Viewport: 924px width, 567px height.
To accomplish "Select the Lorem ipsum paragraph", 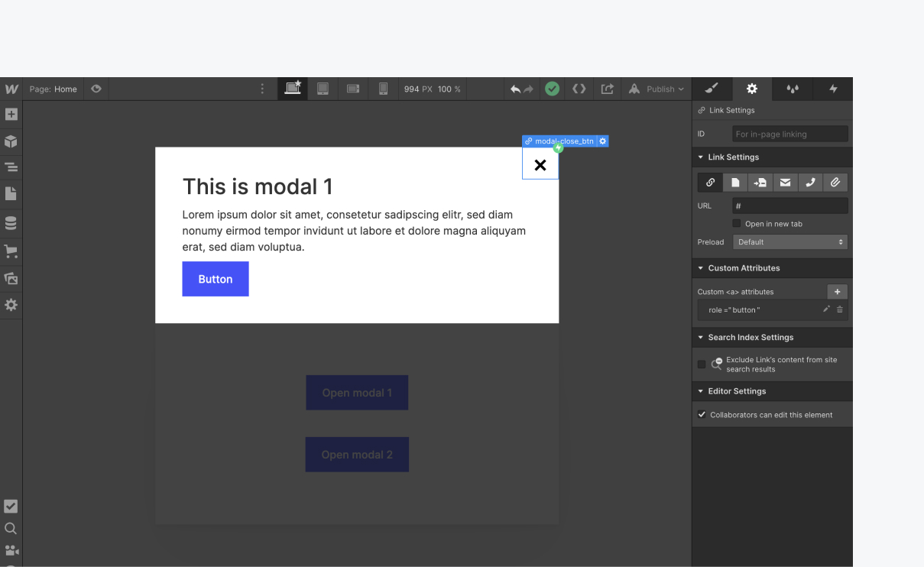I will (x=354, y=231).
